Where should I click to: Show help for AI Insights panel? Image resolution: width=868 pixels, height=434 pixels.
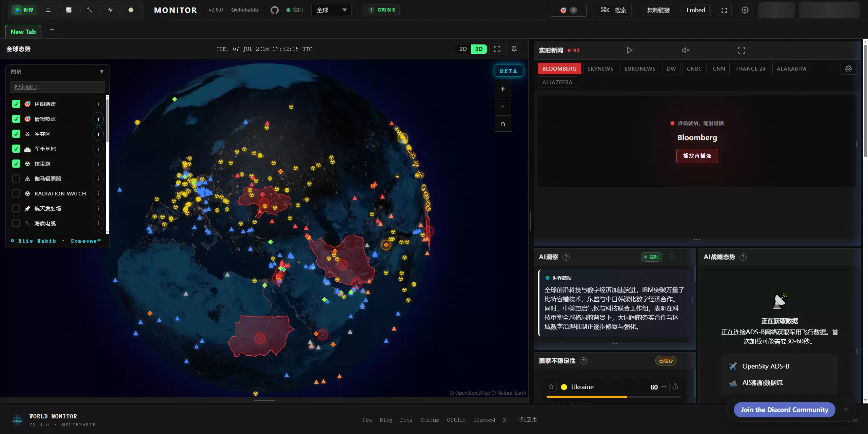[566, 257]
